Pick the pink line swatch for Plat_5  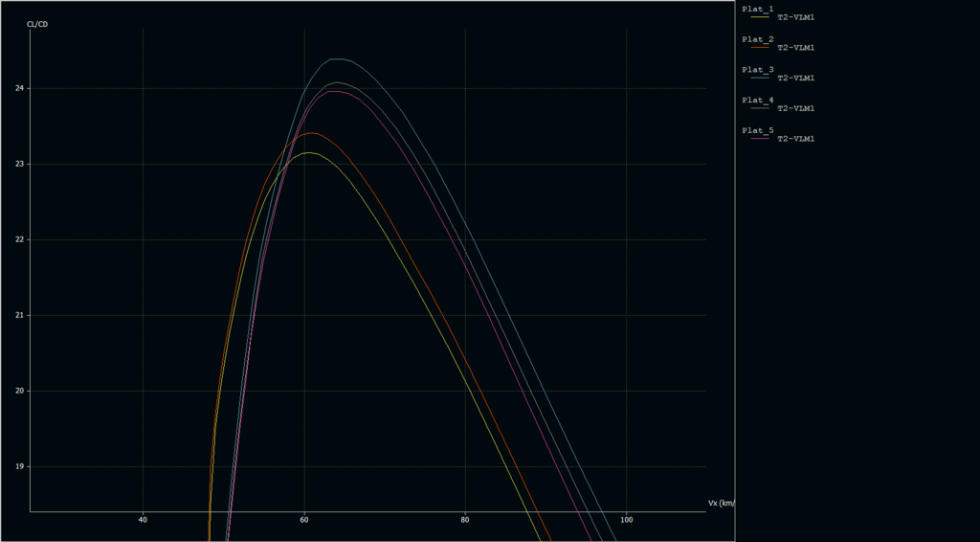[x=760, y=139]
